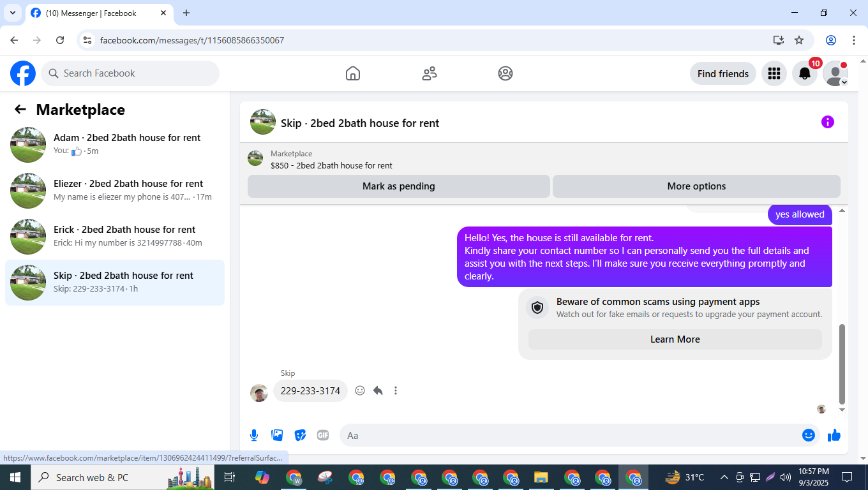The width and height of the screenshot is (868, 490).
Task: Click the address bar URL
Action: coord(192,40)
